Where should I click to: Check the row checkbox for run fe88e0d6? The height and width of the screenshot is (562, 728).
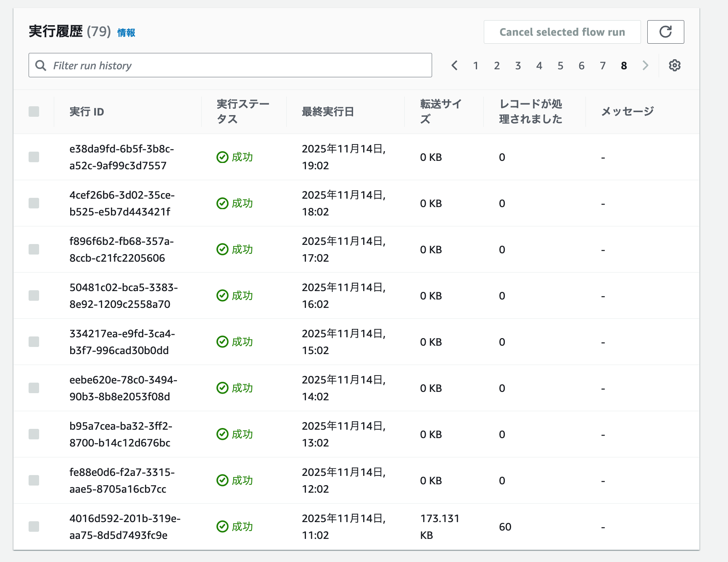(34, 480)
